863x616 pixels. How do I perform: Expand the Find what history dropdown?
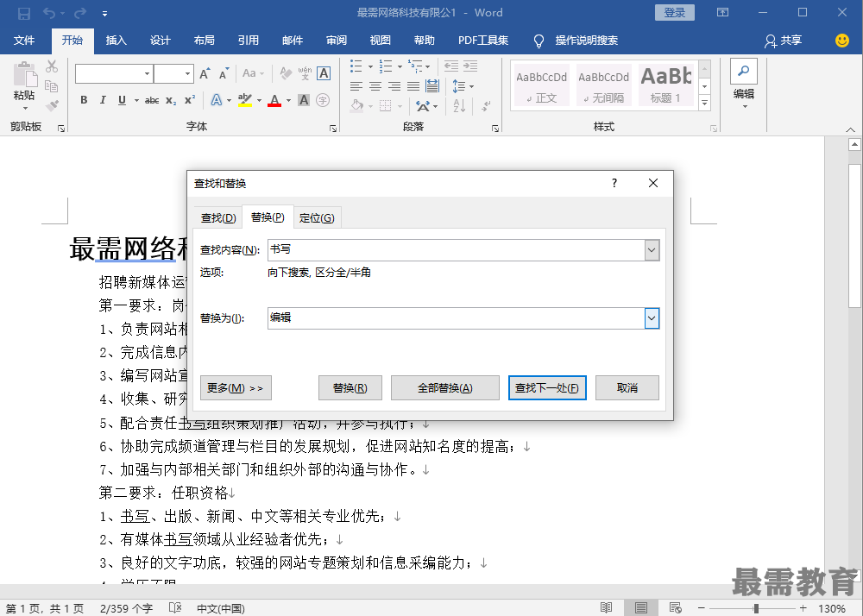click(652, 250)
